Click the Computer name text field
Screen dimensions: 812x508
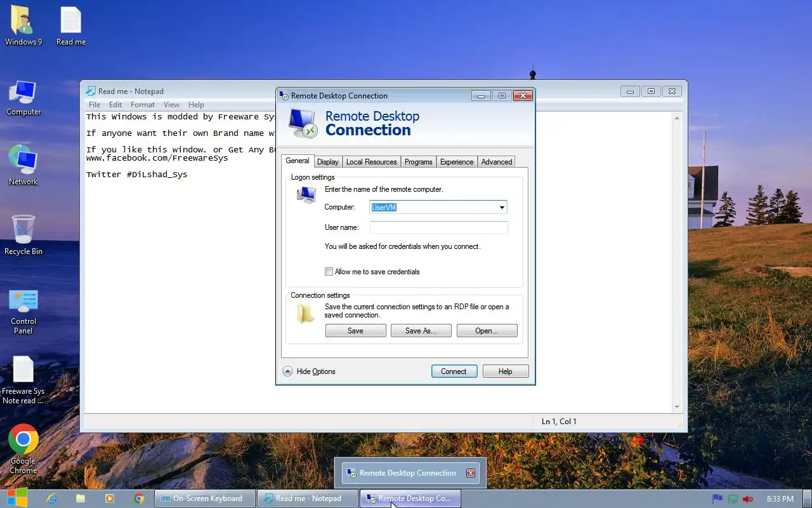(x=433, y=208)
